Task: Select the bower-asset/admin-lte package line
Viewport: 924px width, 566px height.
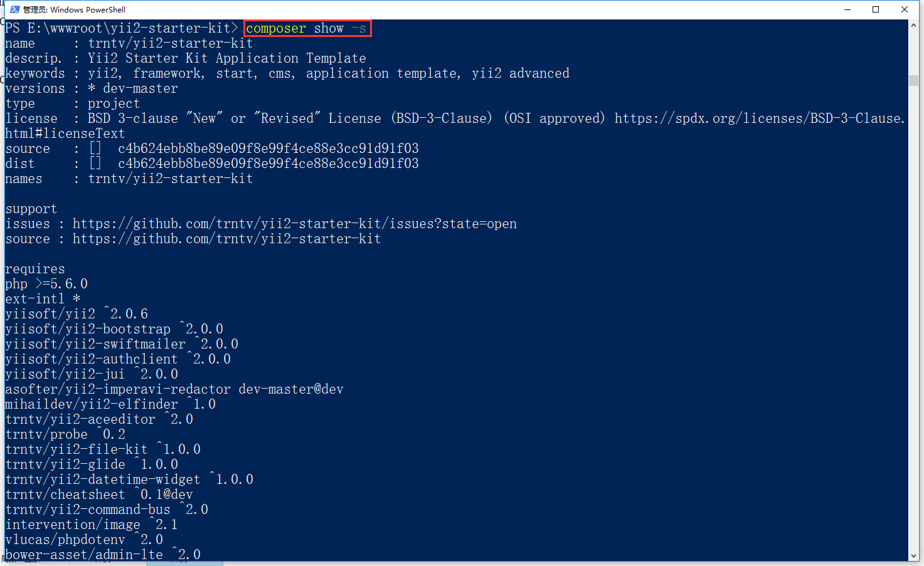Action: pyautogui.click(x=103, y=555)
